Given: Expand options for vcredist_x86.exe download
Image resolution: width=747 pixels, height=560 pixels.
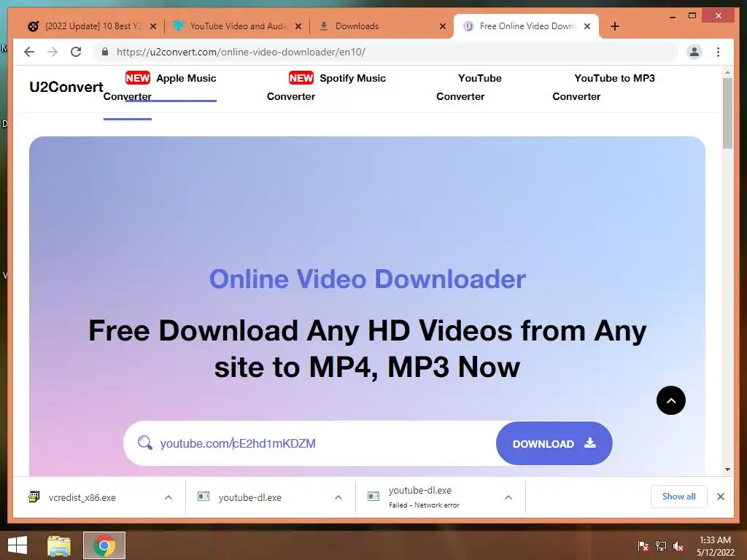Looking at the screenshot, I should (169, 497).
